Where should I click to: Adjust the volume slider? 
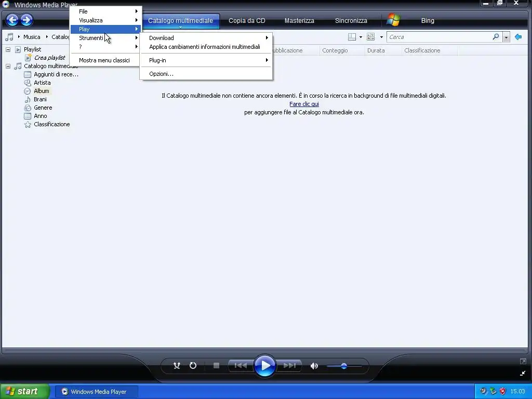[344, 366]
